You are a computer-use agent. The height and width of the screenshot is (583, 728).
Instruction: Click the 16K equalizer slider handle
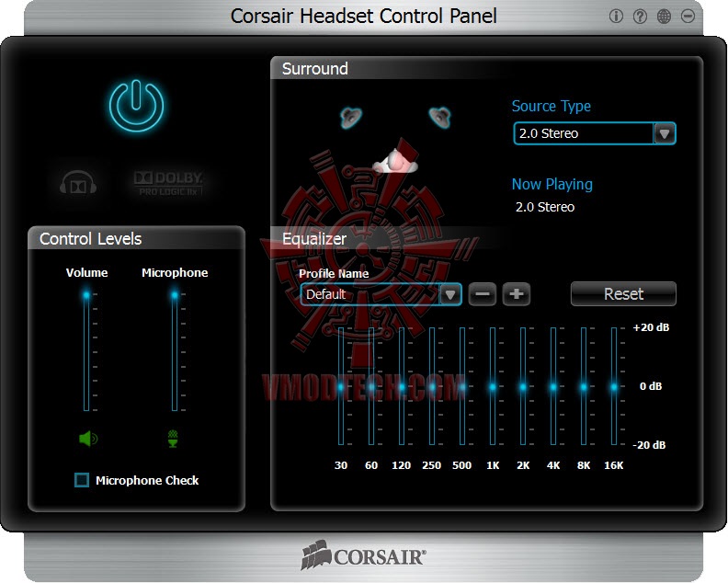[x=614, y=386]
